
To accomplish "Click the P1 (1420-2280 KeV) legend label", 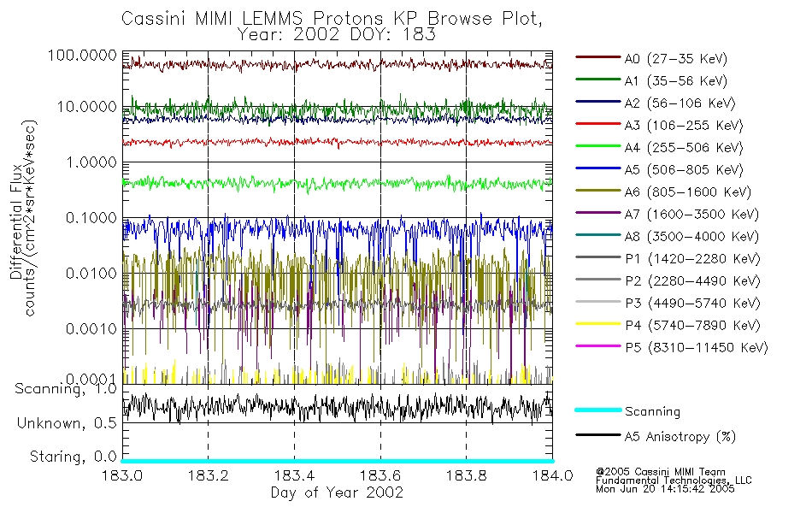I will click(692, 258).
